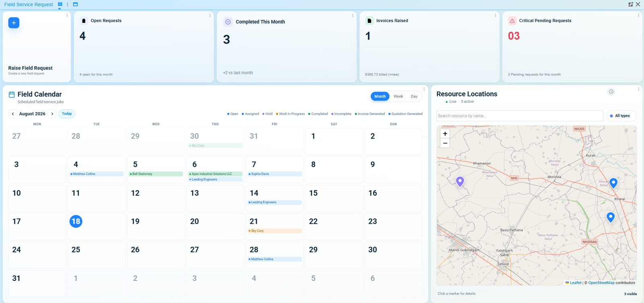The height and width of the screenshot is (303, 644).
Task: Click the 03 critical pending count
Action: (x=514, y=36)
